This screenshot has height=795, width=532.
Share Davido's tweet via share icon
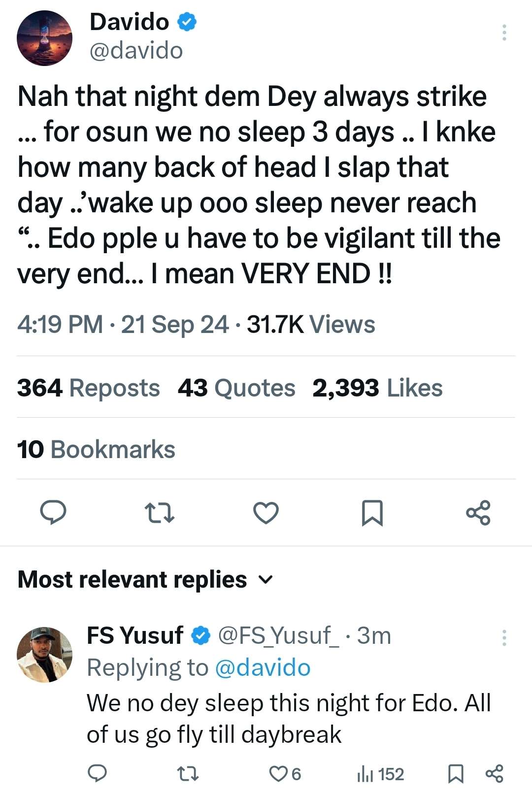click(478, 512)
